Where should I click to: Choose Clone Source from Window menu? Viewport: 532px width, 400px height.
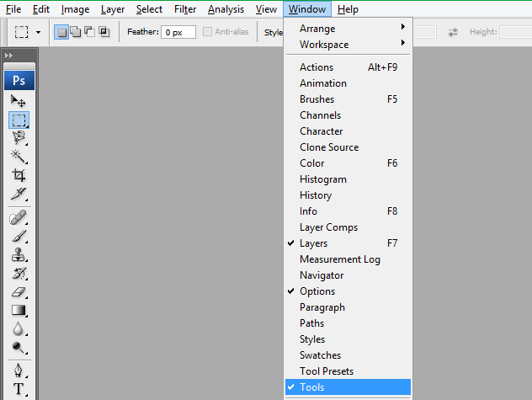click(x=348, y=147)
